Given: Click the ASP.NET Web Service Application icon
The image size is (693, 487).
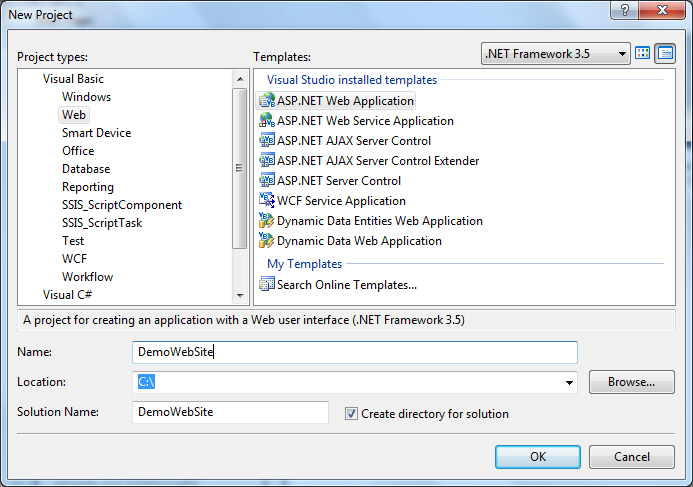Looking at the screenshot, I should pyautogui.click(x=267, y=121).
